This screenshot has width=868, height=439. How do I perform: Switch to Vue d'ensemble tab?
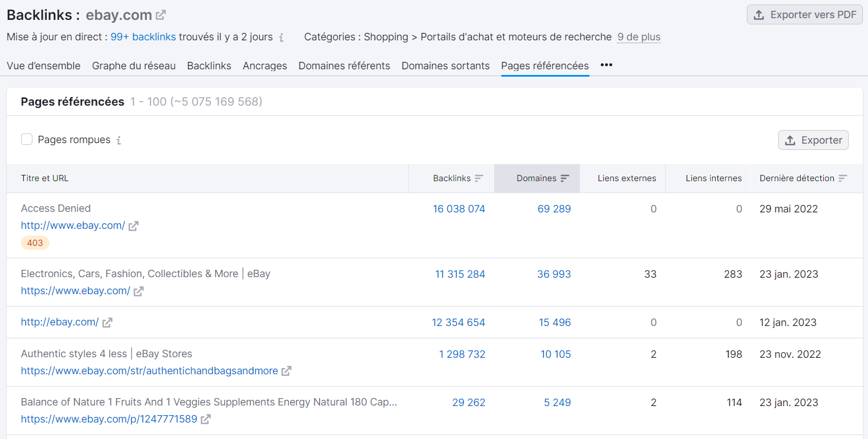[44, 66]
